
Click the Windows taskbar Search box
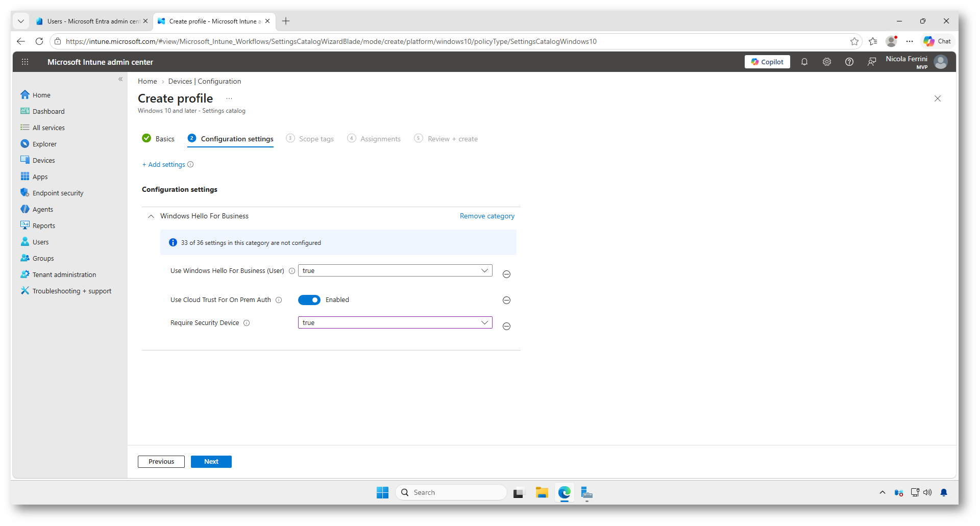(x=451, y=492)
